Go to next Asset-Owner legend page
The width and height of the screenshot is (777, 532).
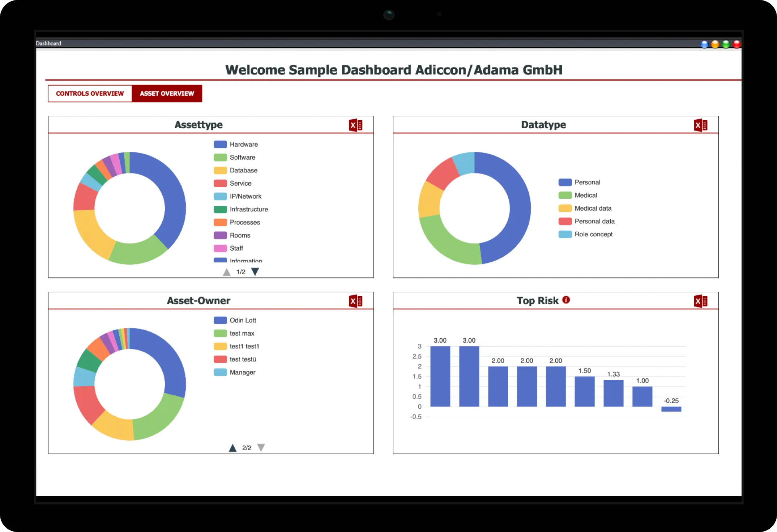pos(261,447)
